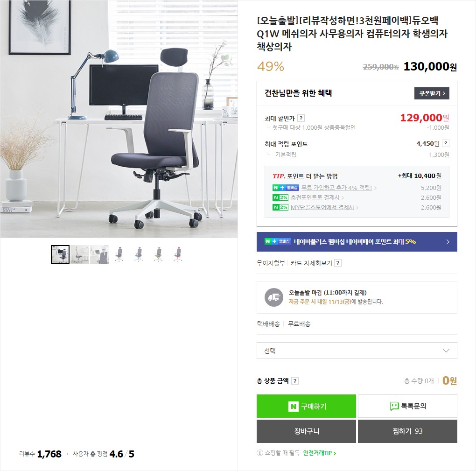Image resolution: width=476 pixels, height=471 pixels.
Task: Click the 톡톡문의 button
Action: pyautogui.click(x=407, y=406)
